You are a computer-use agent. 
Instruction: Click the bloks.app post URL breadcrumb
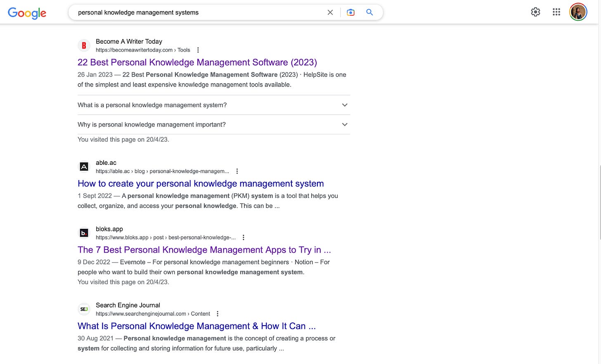166,237
